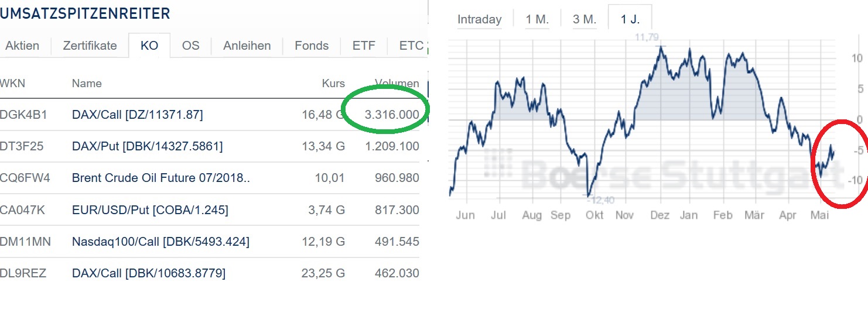868x330 pixels.
Task: Show the Intraday chart view
Action: (479, 19)
